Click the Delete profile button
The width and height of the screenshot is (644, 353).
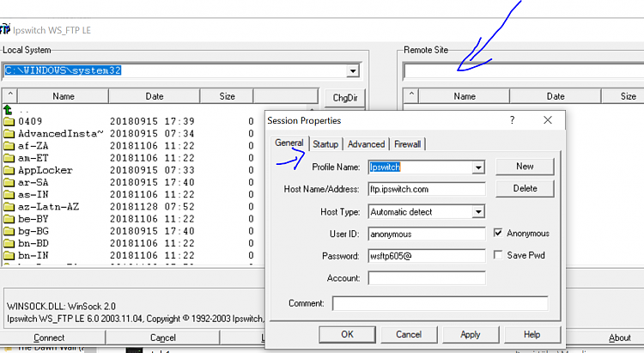(525, 189)
